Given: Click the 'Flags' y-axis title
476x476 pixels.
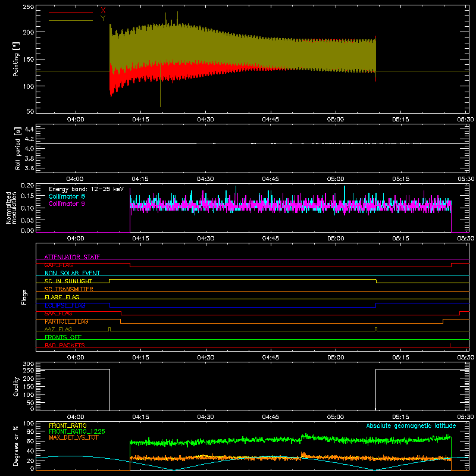Looking at the screenshot, I should 24,297.
